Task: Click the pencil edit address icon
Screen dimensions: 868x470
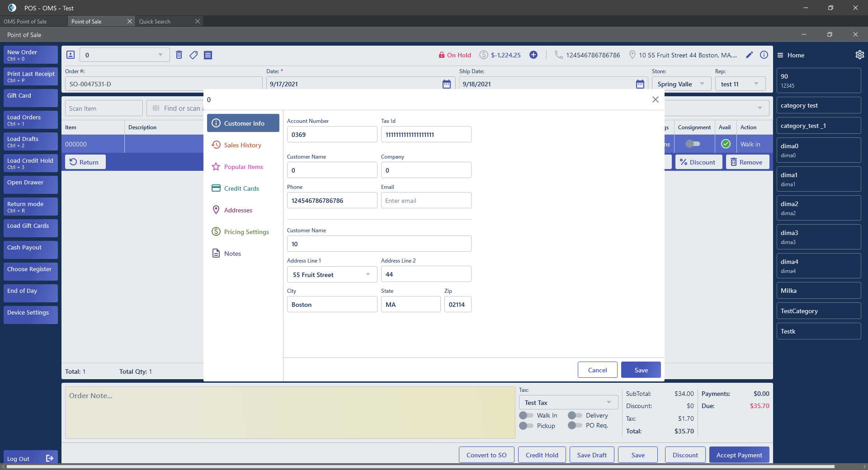Action: 750,55
